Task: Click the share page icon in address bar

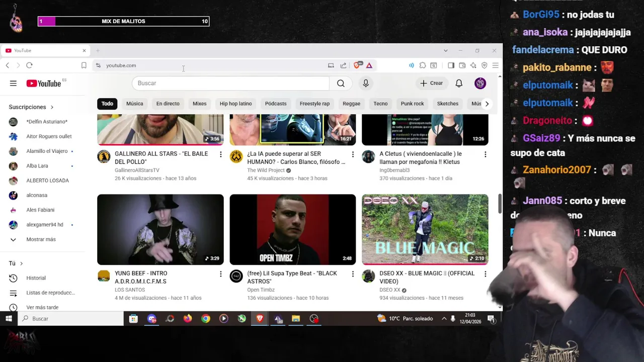Action: click(x=343, y=65)
